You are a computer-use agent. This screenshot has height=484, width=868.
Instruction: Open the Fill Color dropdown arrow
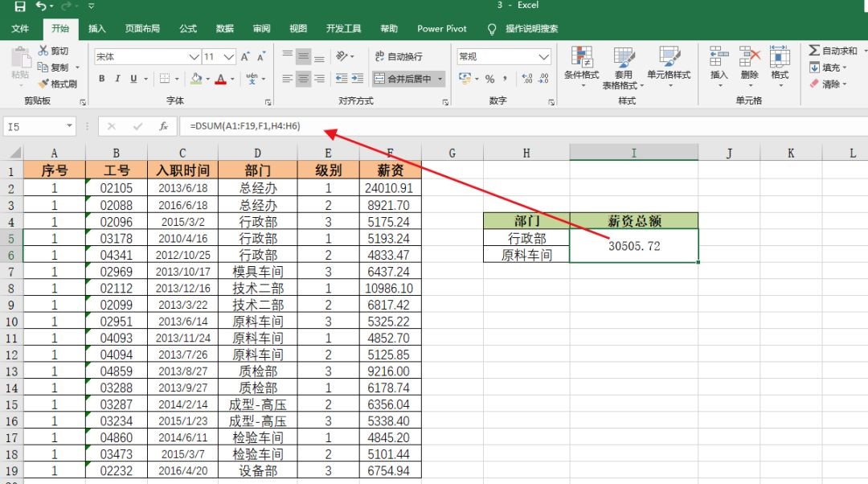click(x=207, y=79)
